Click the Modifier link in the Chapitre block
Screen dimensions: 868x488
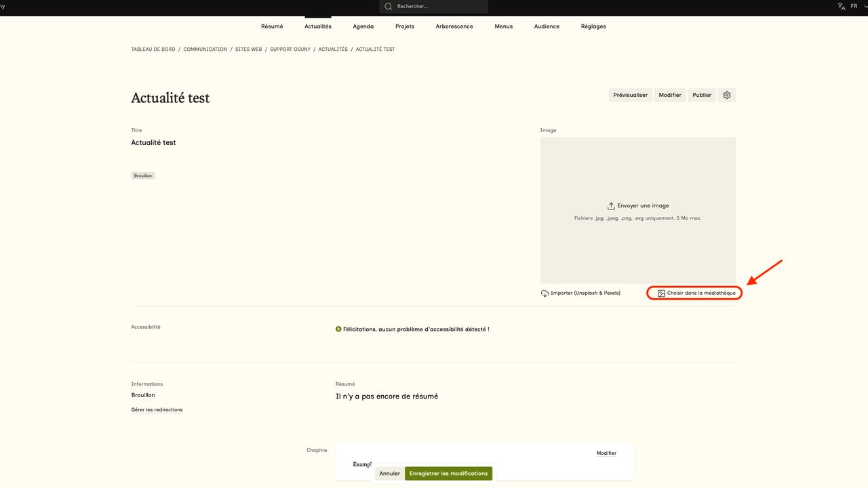click(x=606, y=453)
